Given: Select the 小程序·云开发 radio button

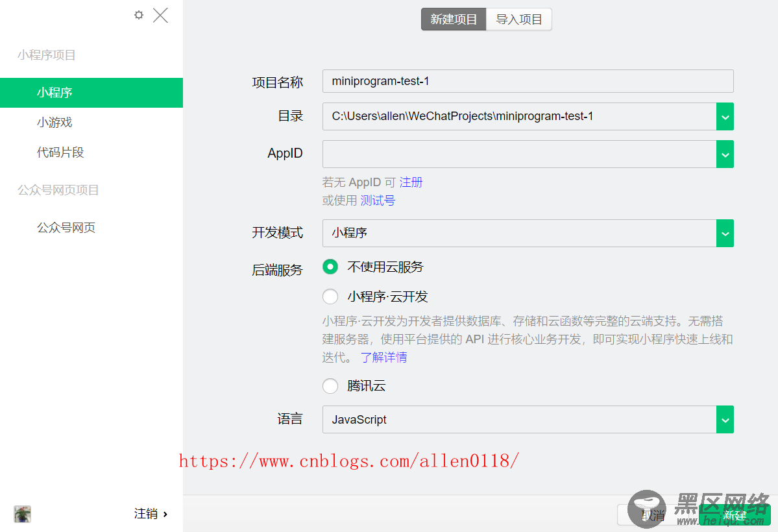Looking at the screenshot, I should [330, 296].
